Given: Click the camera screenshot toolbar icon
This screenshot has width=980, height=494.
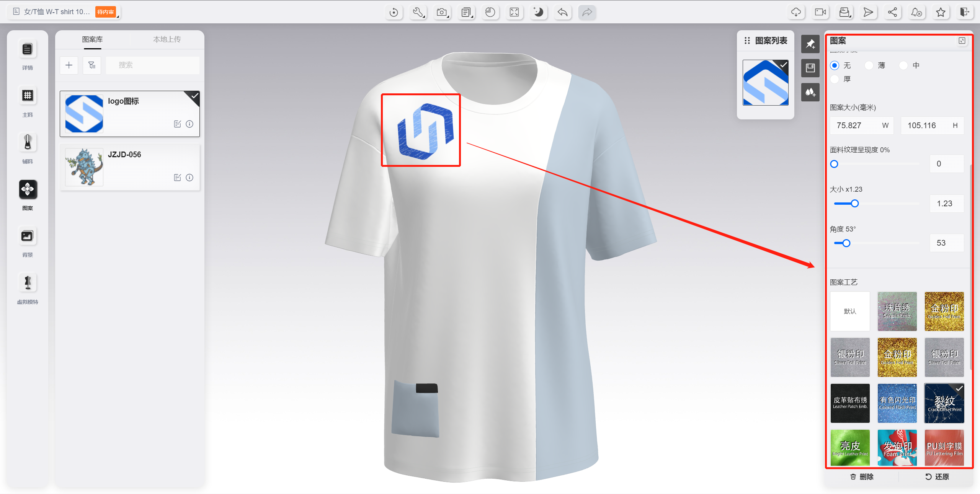Looking at the screenshot, I should [442, 12].
